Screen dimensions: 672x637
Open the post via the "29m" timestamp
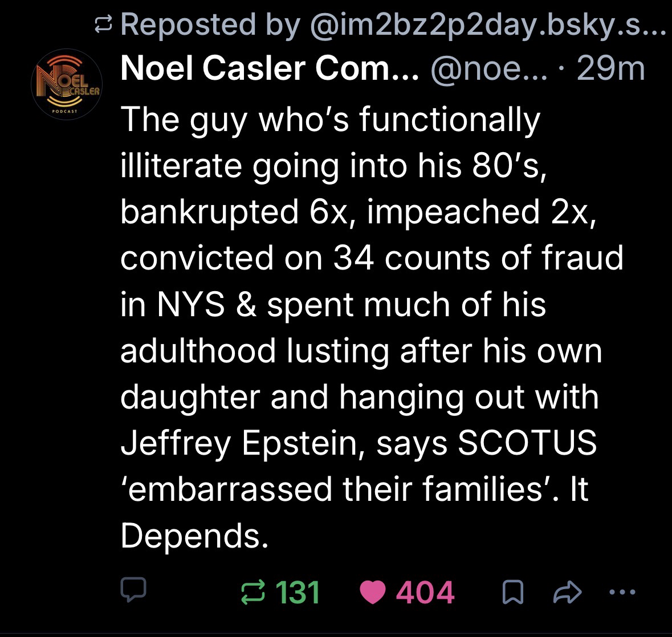610,70
